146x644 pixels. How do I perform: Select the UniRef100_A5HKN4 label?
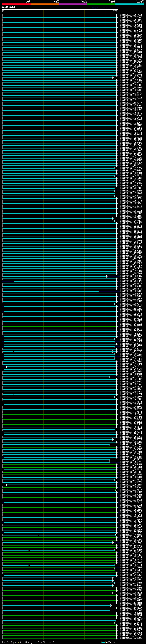pos(131,53)
